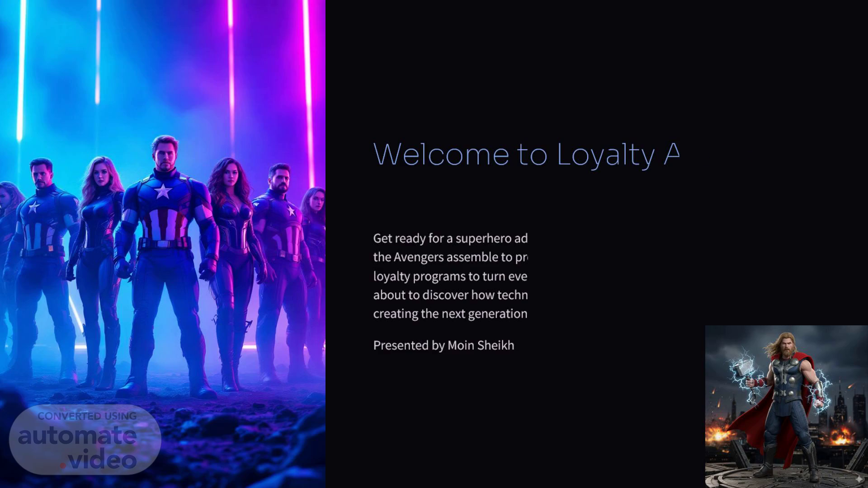
Task: Click the 'Get ready for a superhero' line
Action: 450,239
